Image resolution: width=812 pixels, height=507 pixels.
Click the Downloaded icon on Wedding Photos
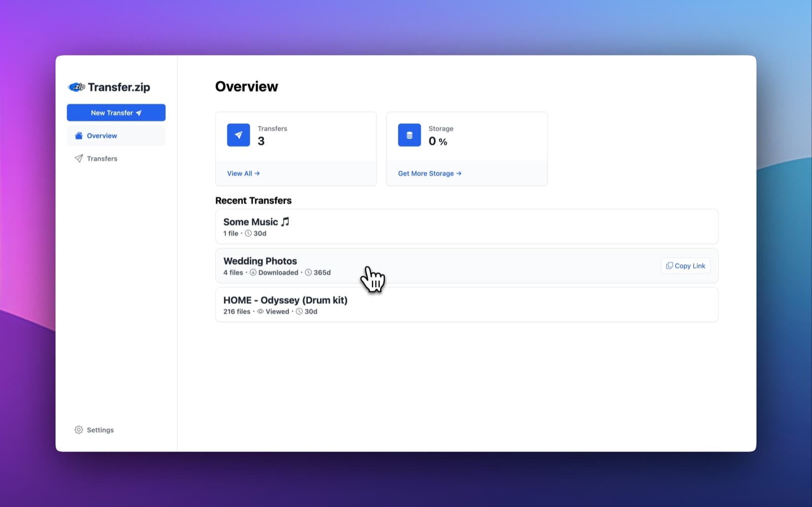(253, 273)
